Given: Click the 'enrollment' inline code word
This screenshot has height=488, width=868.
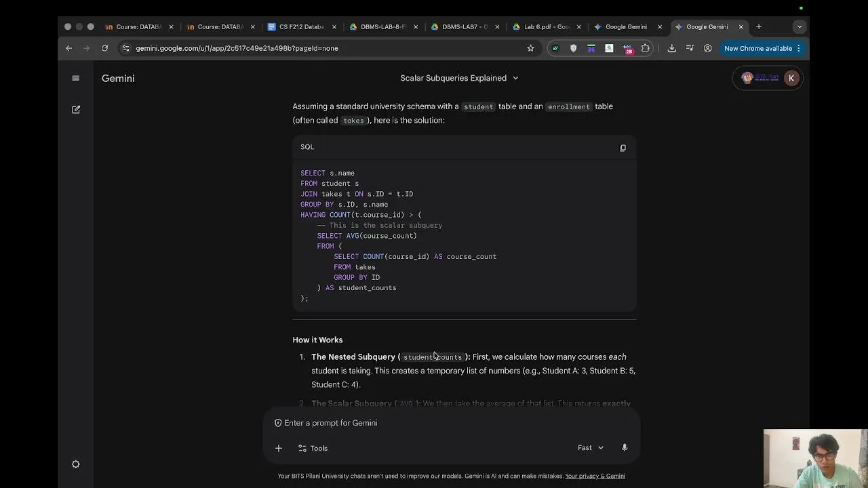Looking at the screenshot, I should click(569, 107).
